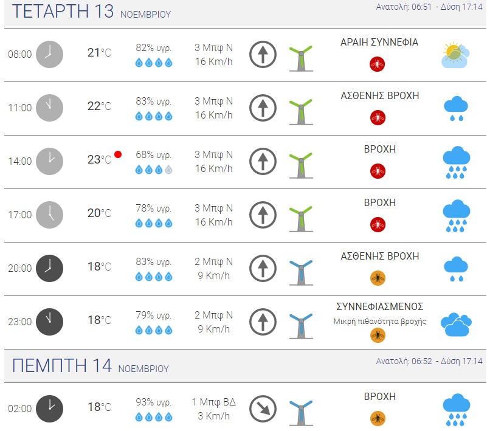Click the ΠΕΜΠΤΗ 14 day header
504x431 pixels.
tap(62, 366)
